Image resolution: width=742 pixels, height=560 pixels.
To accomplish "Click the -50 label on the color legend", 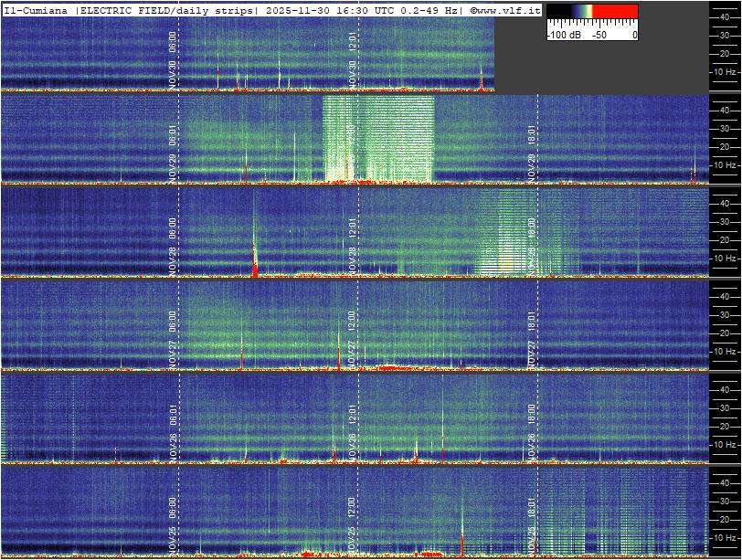I will click(599, 35).
